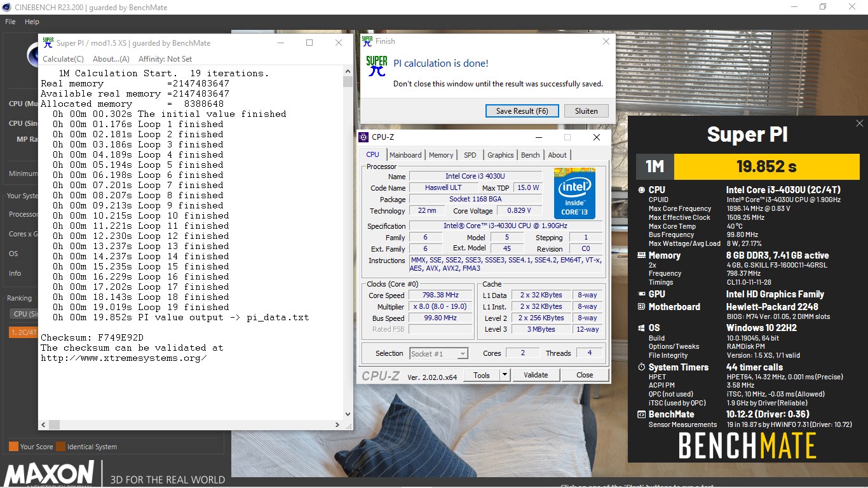This screenshot has width=868, height=488.
Task: Click the 19.852 s result score
Action: tap(766, 166)
